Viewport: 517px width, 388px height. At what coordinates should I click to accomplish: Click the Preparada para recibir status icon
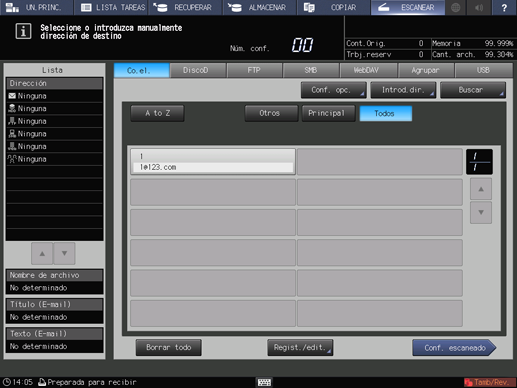42,382
